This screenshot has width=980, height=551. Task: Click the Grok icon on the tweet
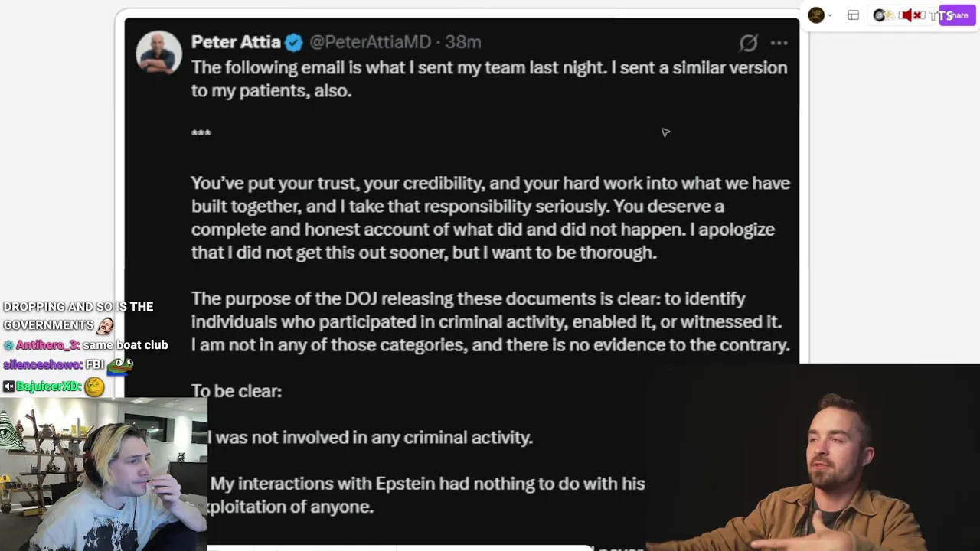[748, 43]
